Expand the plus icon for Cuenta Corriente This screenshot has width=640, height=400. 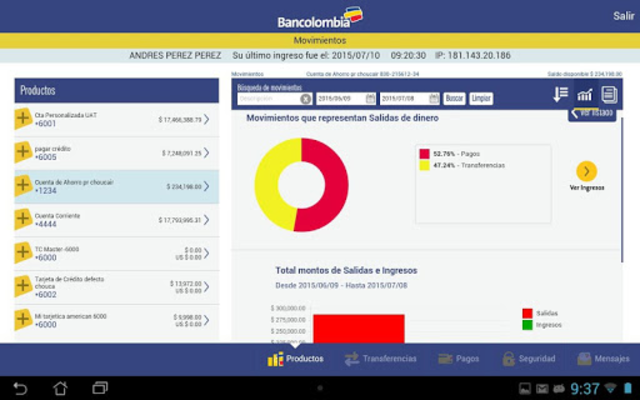(23, 219)
